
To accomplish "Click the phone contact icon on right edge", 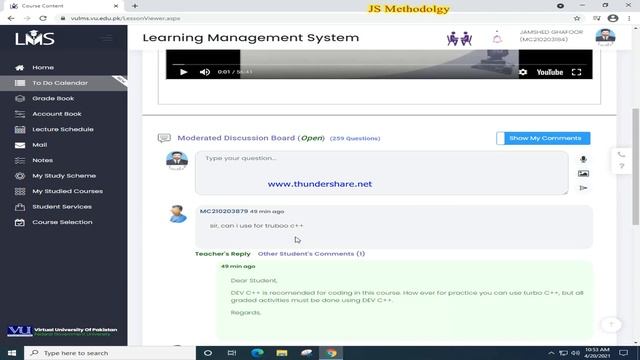I will [621, 155].
